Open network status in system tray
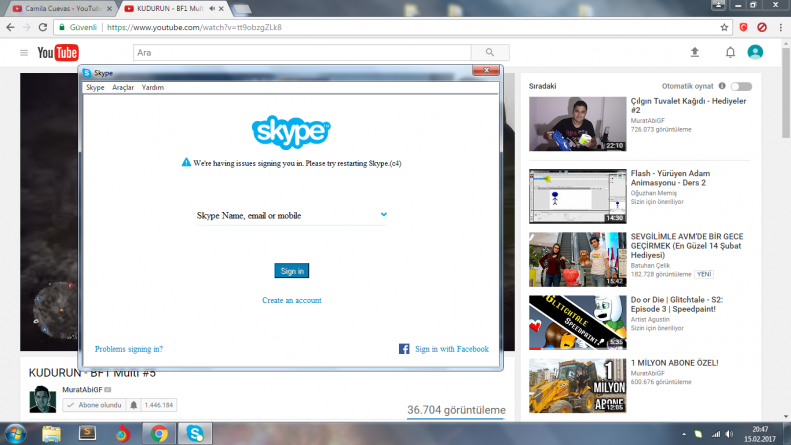Screen dimensions: 791x445 coord(715,434)
